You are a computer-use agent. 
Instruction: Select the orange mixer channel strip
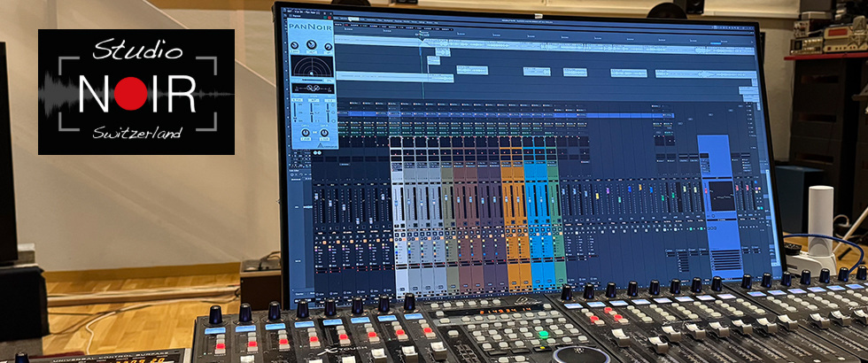[511, 221]
